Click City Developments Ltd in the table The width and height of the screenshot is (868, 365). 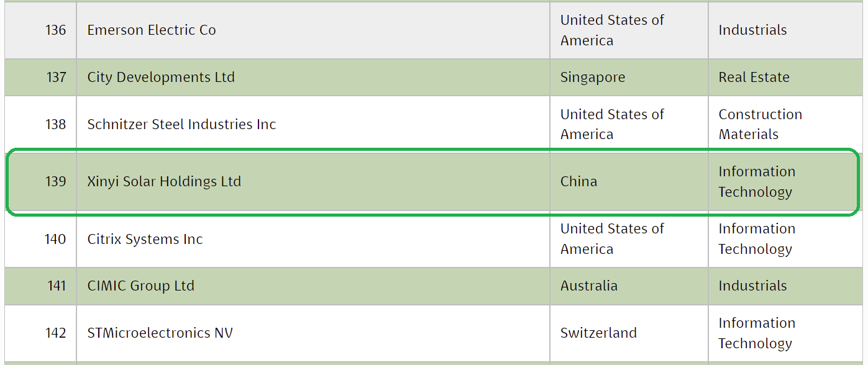pos(161,78)
